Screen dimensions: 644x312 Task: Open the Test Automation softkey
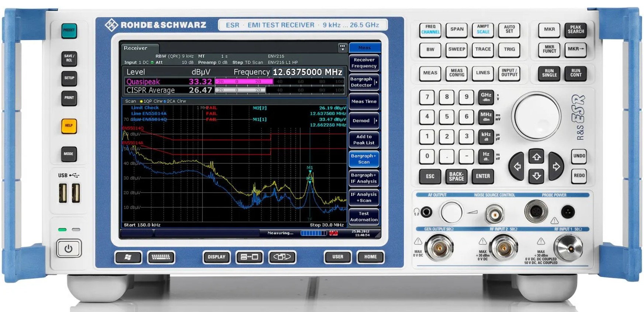(364, 216)
